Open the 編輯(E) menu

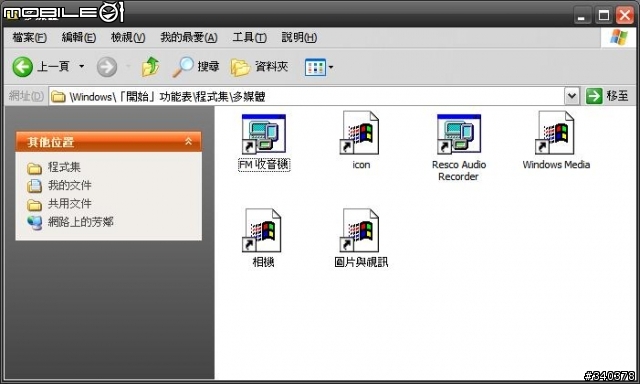pyautogui.click(x=79, y=38)
